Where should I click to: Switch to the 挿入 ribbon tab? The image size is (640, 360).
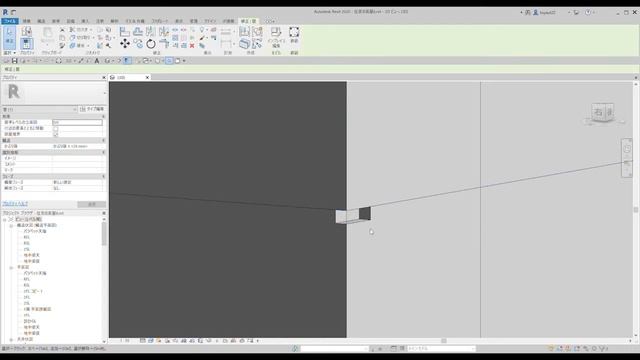(x=85, y=21)
